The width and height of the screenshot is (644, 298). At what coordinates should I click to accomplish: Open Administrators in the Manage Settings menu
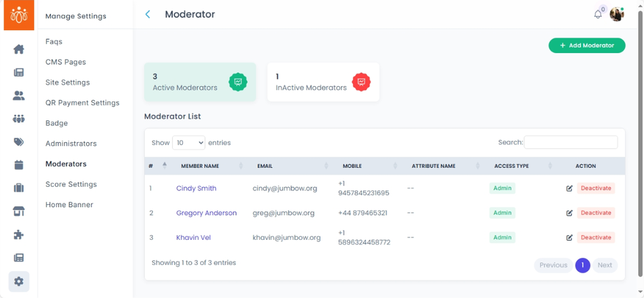pos(71,143)
